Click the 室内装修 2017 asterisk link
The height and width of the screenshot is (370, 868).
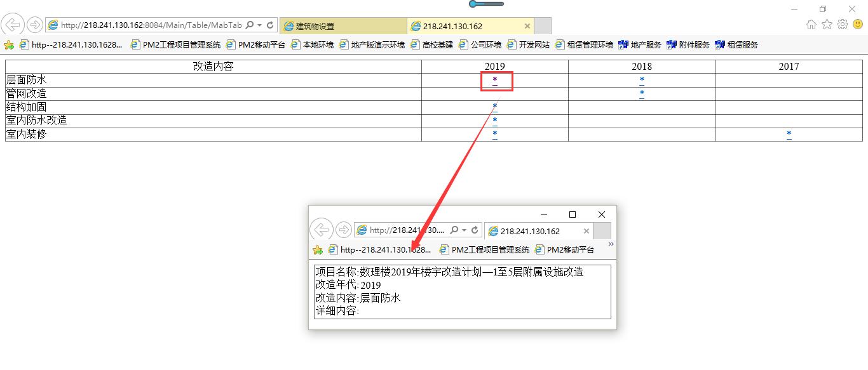point(789,135)
